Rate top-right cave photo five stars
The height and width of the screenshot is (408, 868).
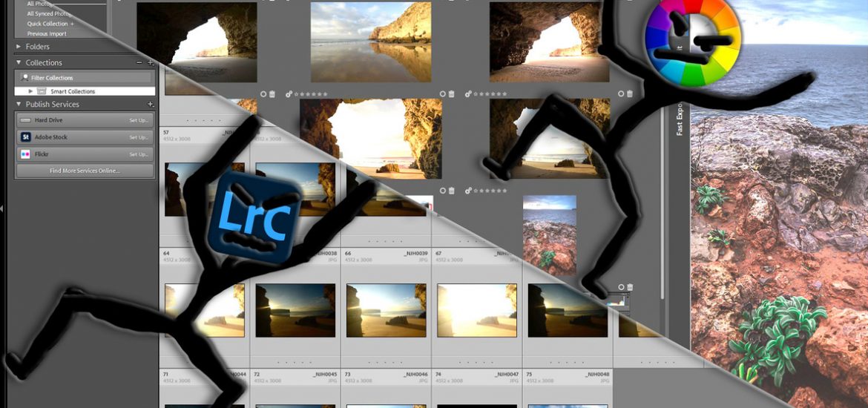pos(504,94)
